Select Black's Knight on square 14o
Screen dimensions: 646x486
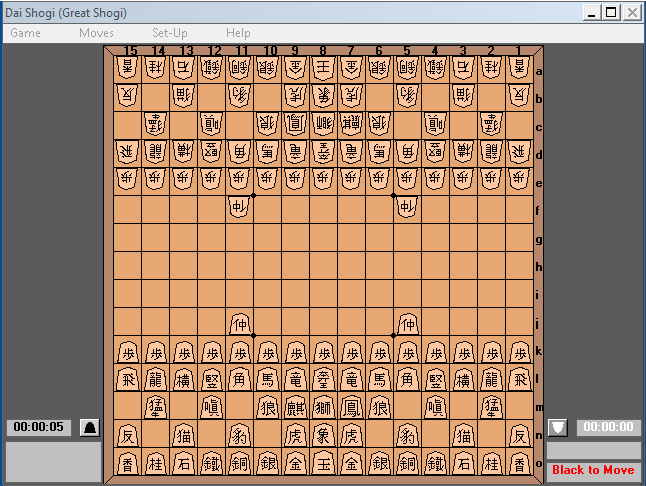pyautogui.click(x=156, y=464)
